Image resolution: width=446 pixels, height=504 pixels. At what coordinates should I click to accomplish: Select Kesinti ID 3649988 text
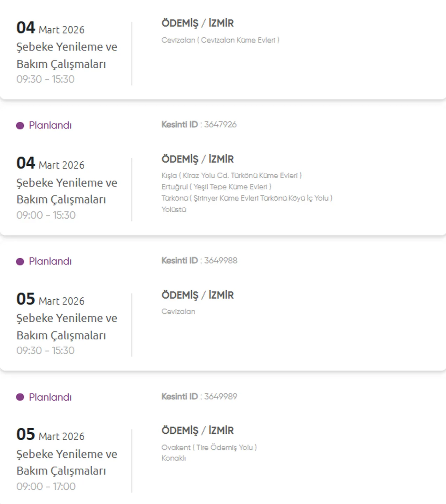point(199,261)
